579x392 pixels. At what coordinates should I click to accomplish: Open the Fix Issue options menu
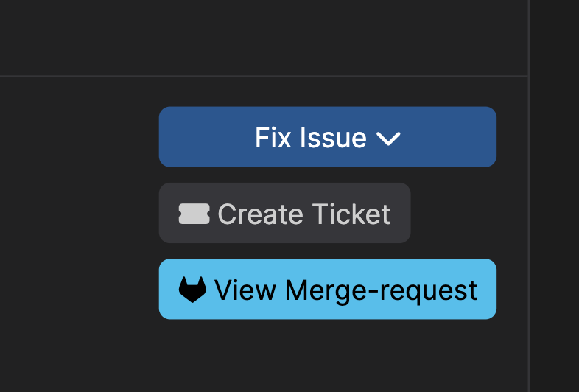(328, 137)
